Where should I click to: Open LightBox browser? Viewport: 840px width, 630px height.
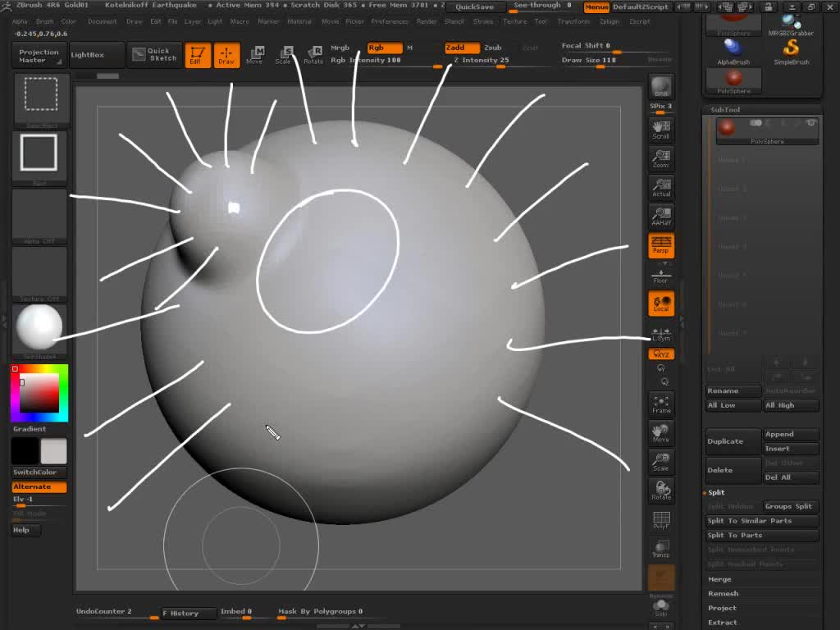(97, 55)
